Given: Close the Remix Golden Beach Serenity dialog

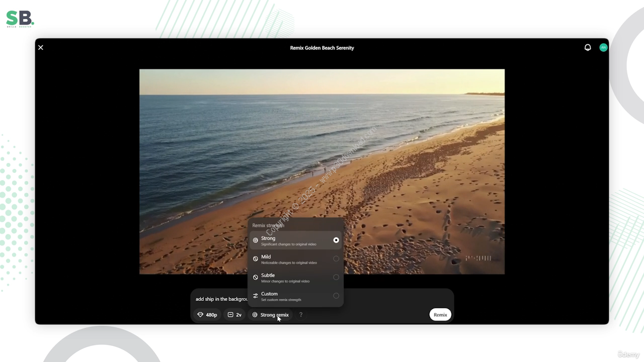Looking at the screenshot, I should click(41, 47).
